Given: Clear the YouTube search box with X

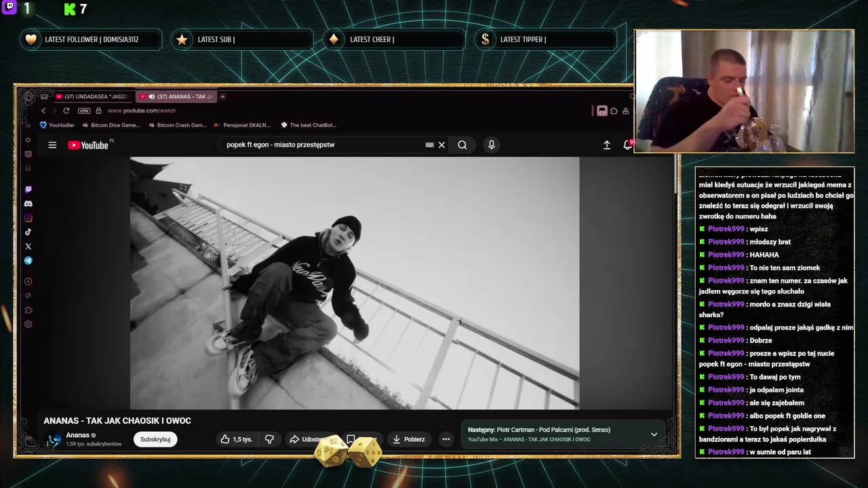Looking at the screenshot, I should point(441,144).
